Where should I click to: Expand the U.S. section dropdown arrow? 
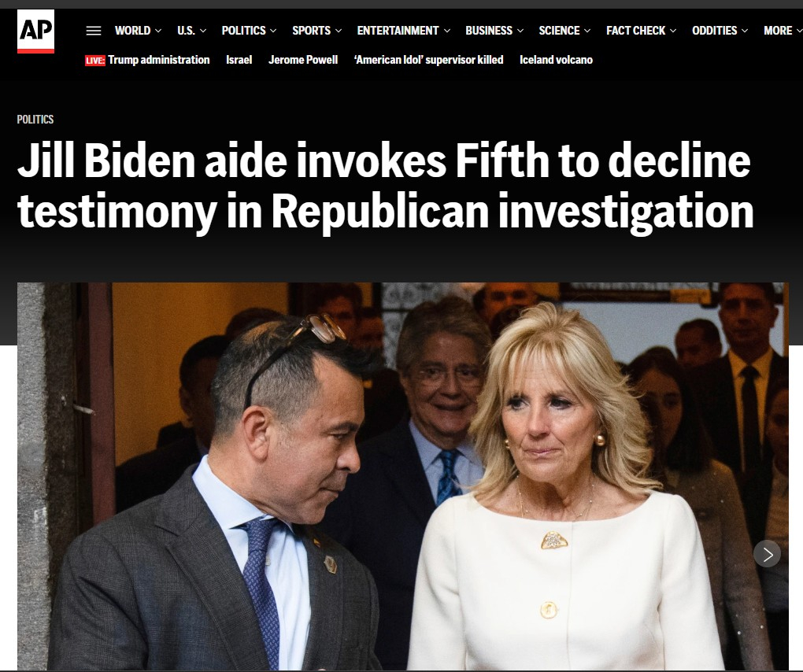coord(203,31)
